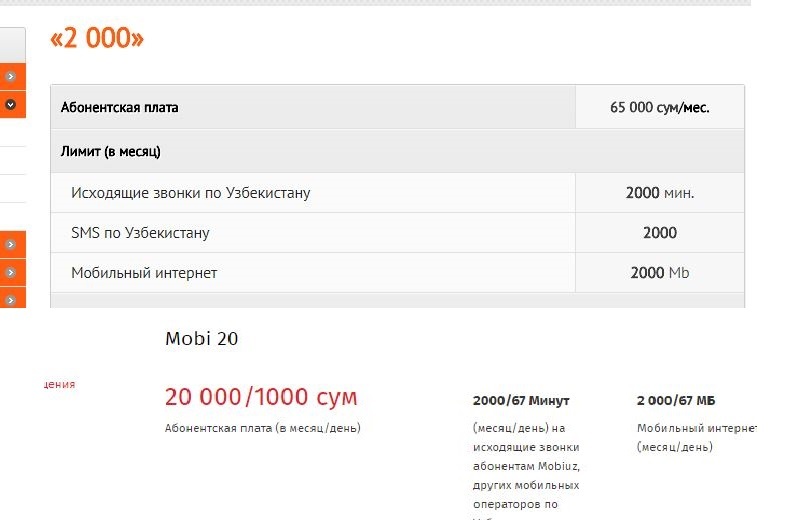The height and width of the screenshot is (524, 808).
Task: Click the sidebar arrow level with SMS row
Action: click(10, 243)
